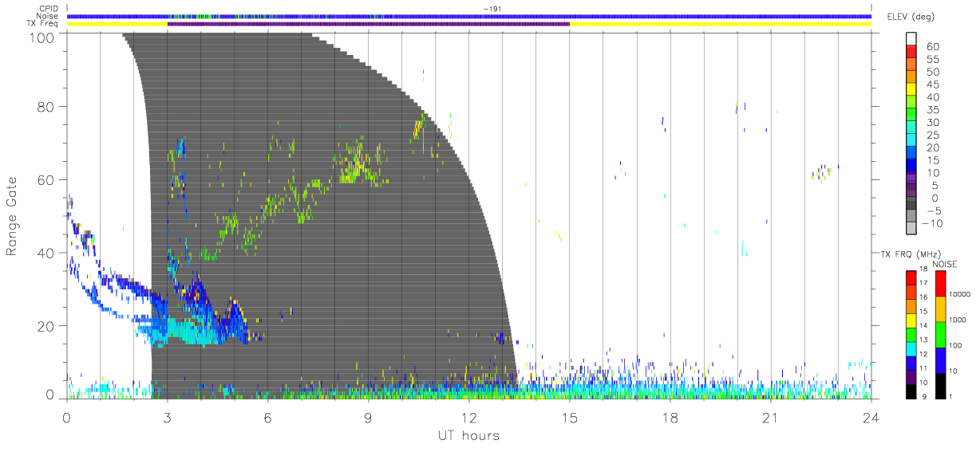
Task: Click NOISE legend label 10000
Action: point(960,294)
